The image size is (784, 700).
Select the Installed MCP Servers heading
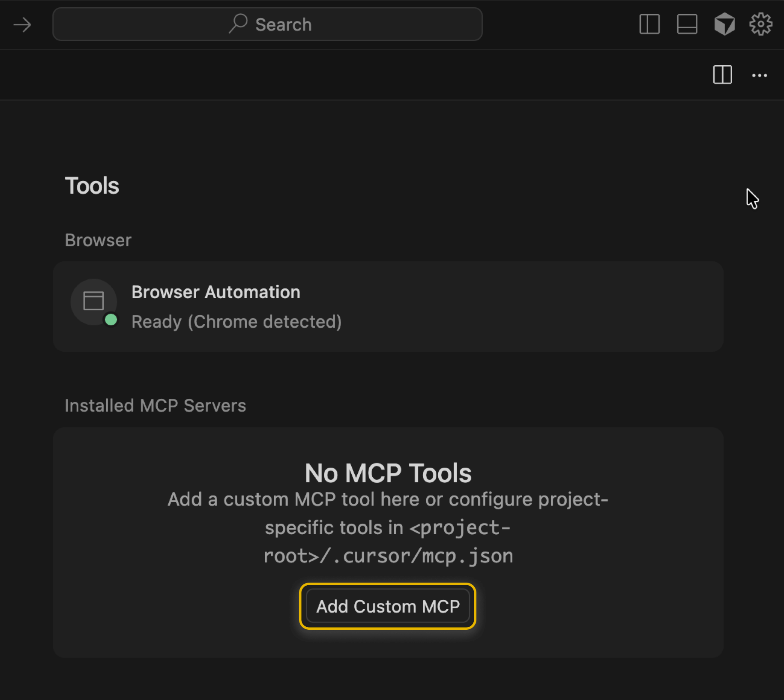point(156,405)
